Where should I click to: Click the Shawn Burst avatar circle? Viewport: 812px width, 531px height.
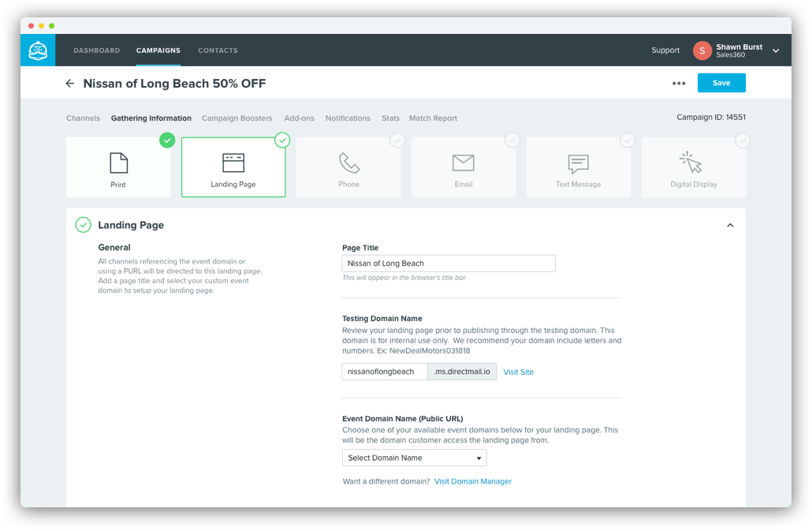pyautogui.click(x=702, y=50)
